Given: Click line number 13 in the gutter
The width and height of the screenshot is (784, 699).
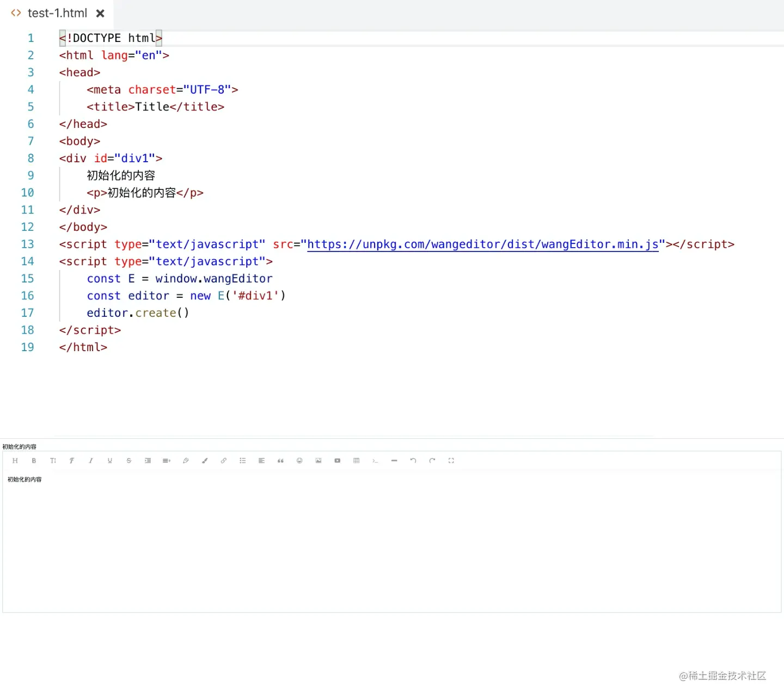Looking at the screenshot, I should click(27, 244).
